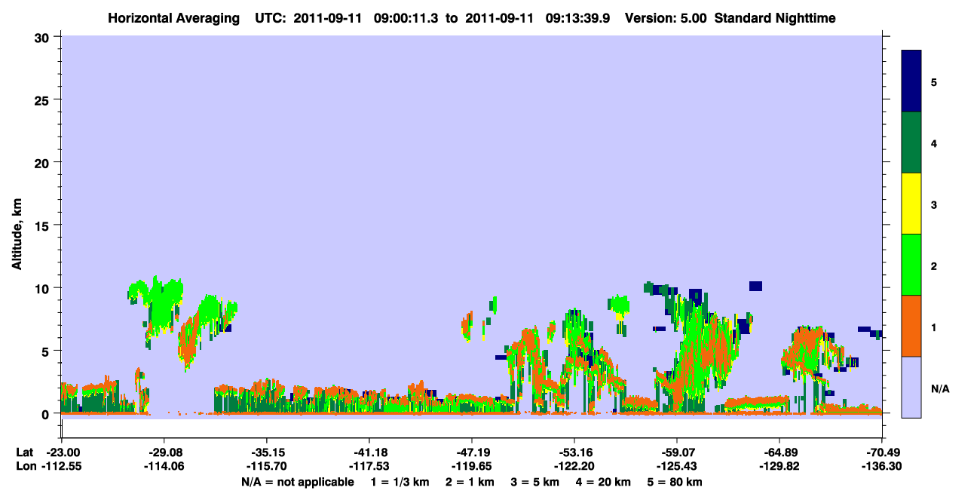Click the latitude value -41.18
Image resolution: width=980 pixels, height=503 pixels.
point(369,452)
